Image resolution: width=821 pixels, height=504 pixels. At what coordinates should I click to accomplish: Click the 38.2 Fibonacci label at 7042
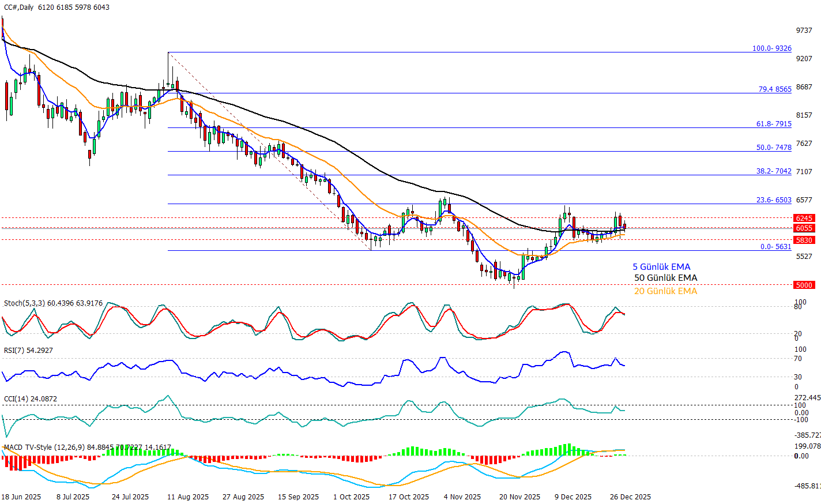(x=774, y=171)
